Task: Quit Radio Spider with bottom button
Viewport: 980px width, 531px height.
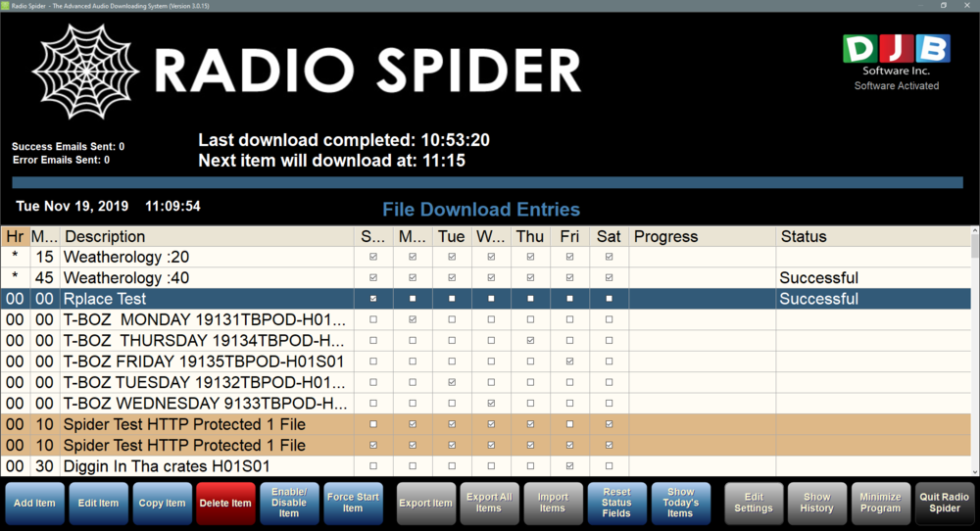Action: tap(946, 503)
